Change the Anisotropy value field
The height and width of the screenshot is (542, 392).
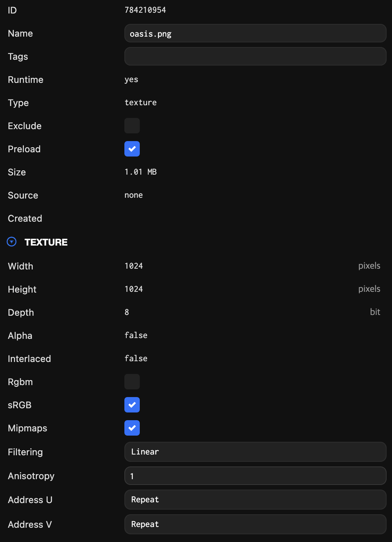click(x=255, y=476)
